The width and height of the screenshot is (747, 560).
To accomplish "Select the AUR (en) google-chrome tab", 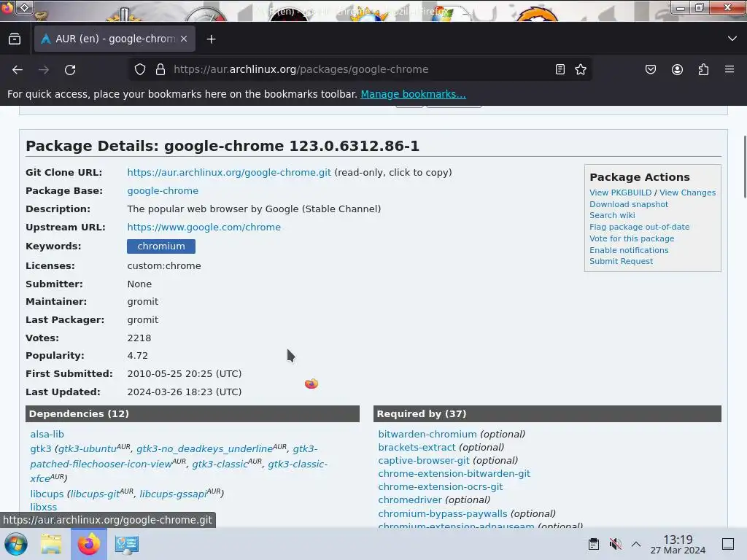I will [115, 39].
